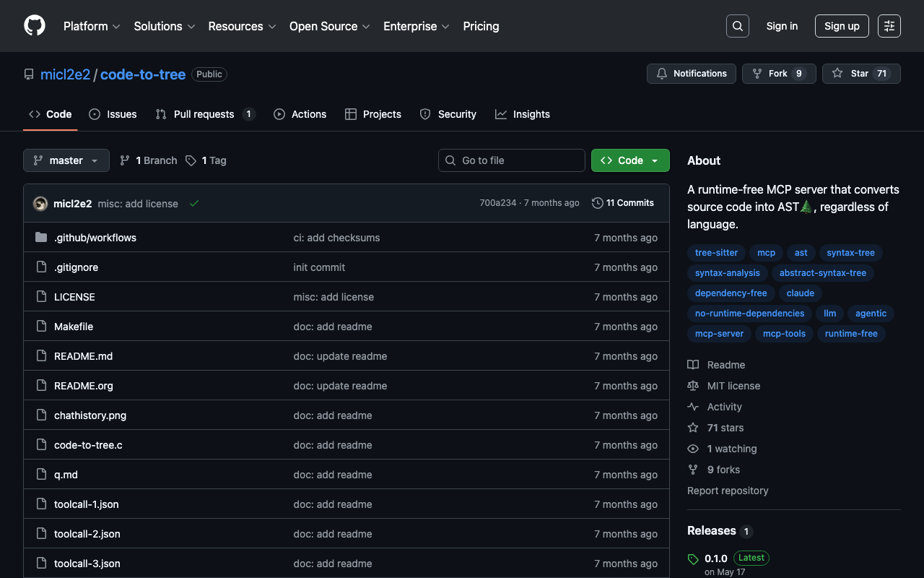
Task: Expand the Open Source menu
Action: pos(329,26)
